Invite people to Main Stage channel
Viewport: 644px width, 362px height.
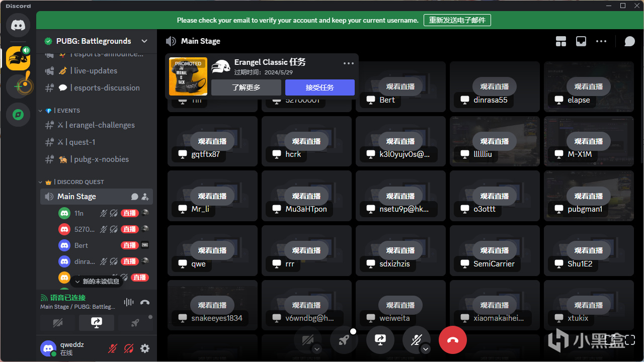[145, 197]
